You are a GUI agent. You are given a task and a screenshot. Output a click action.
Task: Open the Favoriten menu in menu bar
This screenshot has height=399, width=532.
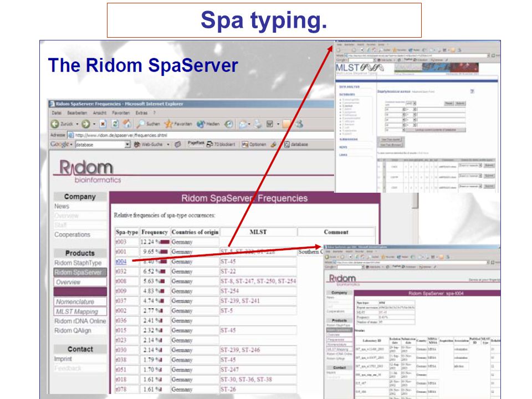(x=121, y=113)
